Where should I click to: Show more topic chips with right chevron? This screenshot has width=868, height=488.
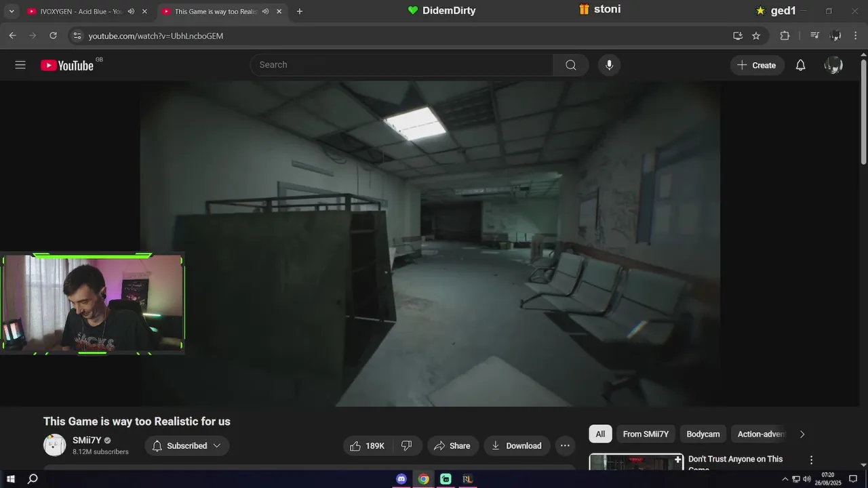(x=802, y=434)
